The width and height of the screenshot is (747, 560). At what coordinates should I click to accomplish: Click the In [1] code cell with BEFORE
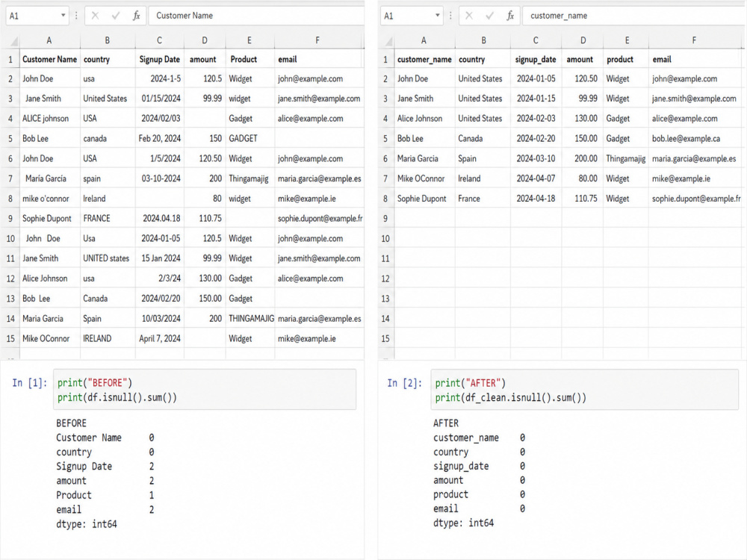[x=205, y=390]
